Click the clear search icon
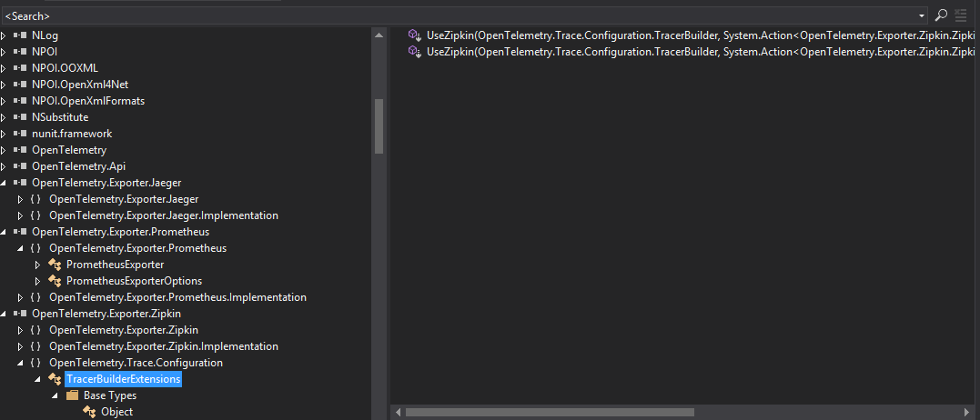This screenshot has width=980, height=420. pos(961,15)
